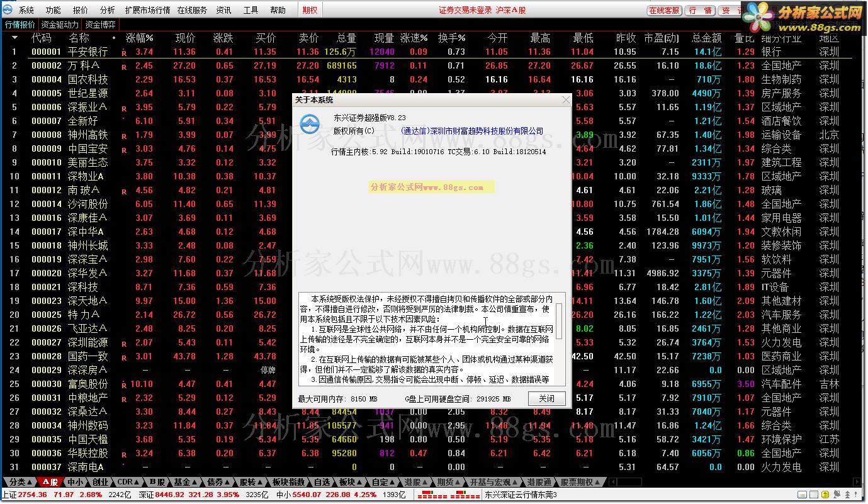Select the 国农科技 stock row

click(x=427, y=79)
